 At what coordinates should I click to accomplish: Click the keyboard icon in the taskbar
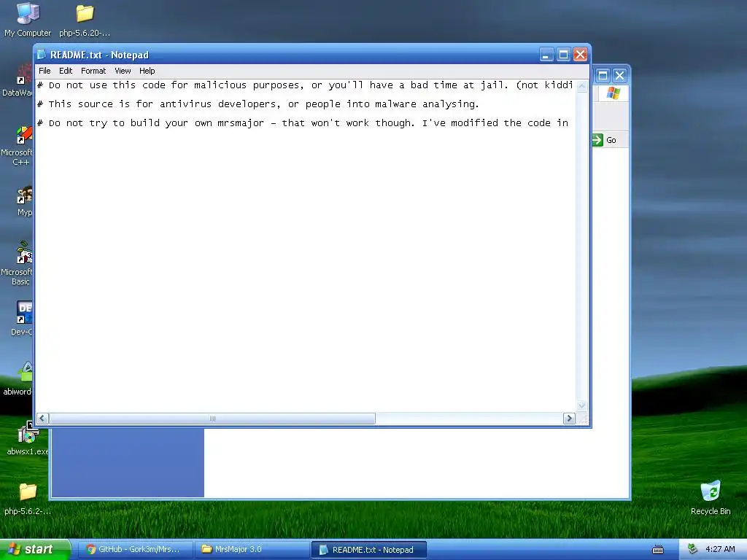pyautogui.click(x=658, y=550)
